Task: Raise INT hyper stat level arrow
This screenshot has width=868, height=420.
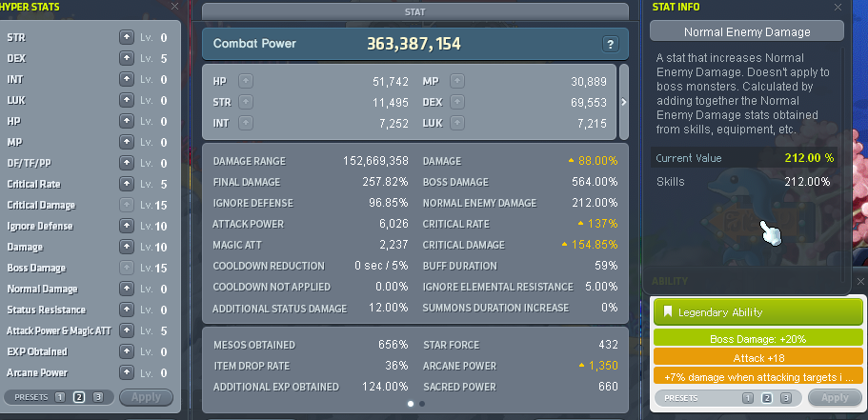Action: pyautogui.click(x=127, y=80)
